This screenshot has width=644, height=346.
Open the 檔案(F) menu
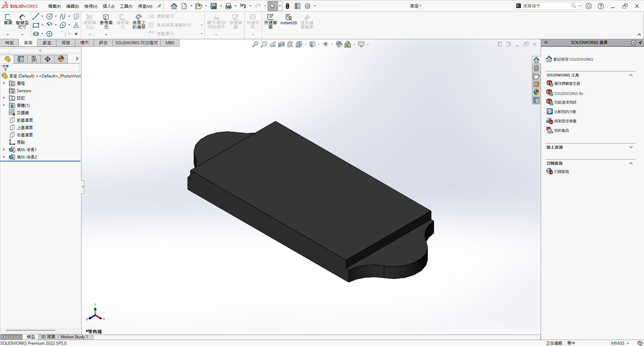pyautogui.click(x=54, y=6)
